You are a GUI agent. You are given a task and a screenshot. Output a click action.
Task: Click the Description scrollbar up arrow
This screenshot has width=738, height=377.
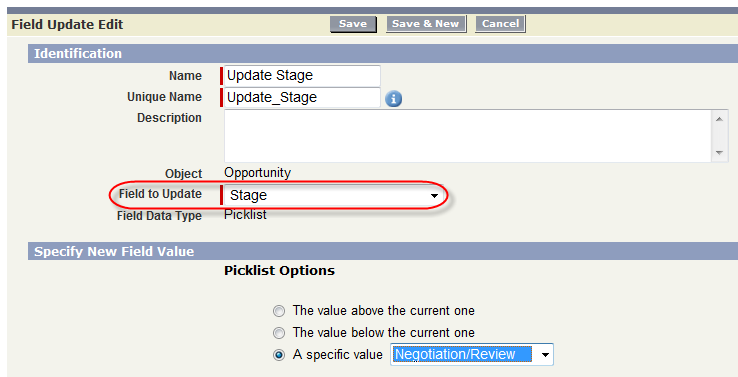click(x=719, y=118)
